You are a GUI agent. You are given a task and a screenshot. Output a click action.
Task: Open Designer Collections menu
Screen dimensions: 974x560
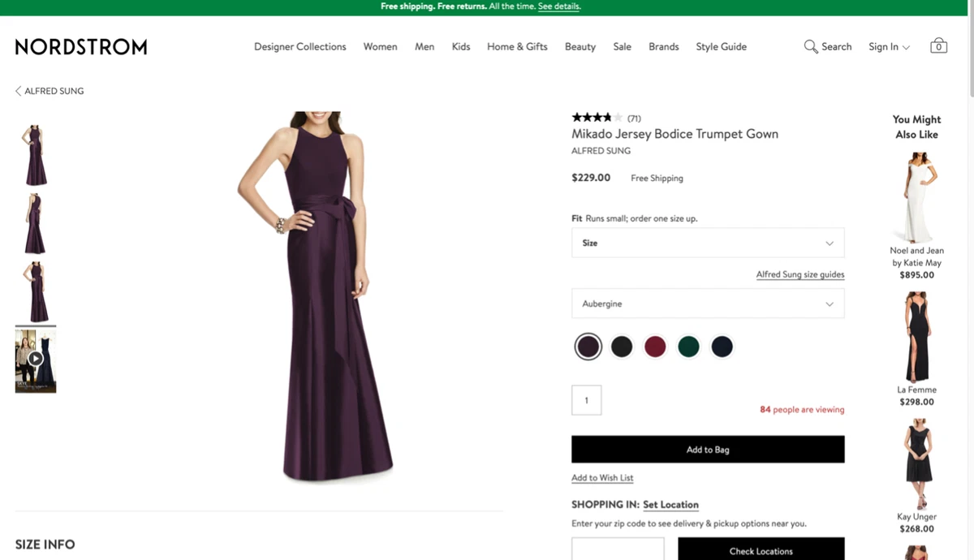300,46
